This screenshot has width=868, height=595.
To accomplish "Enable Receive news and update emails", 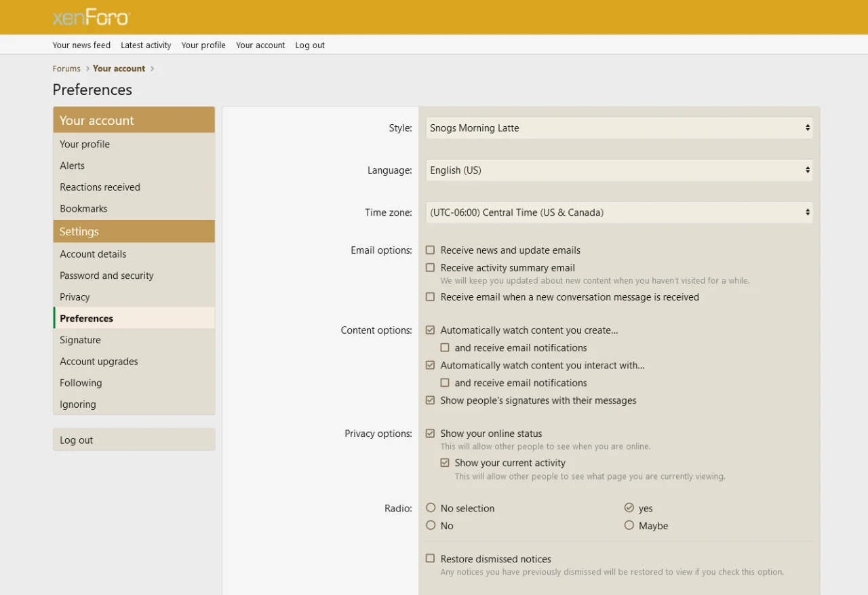I will click(x=430, y=250).
